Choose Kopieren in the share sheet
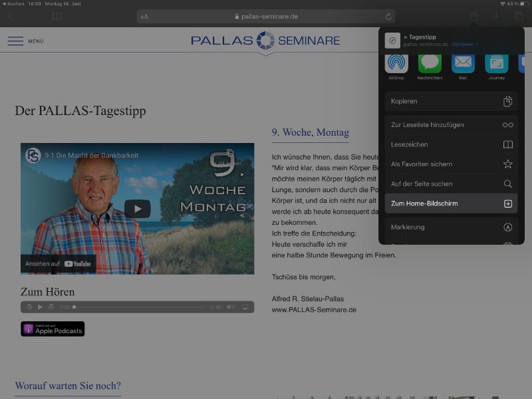This screenshot has height=399, width=532. coord(451,101)
